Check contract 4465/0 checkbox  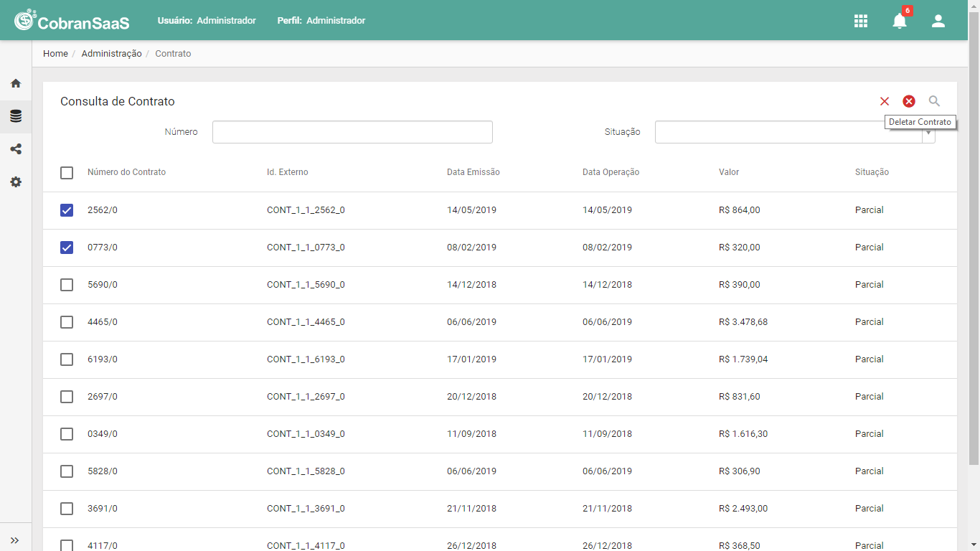(67, 322)
